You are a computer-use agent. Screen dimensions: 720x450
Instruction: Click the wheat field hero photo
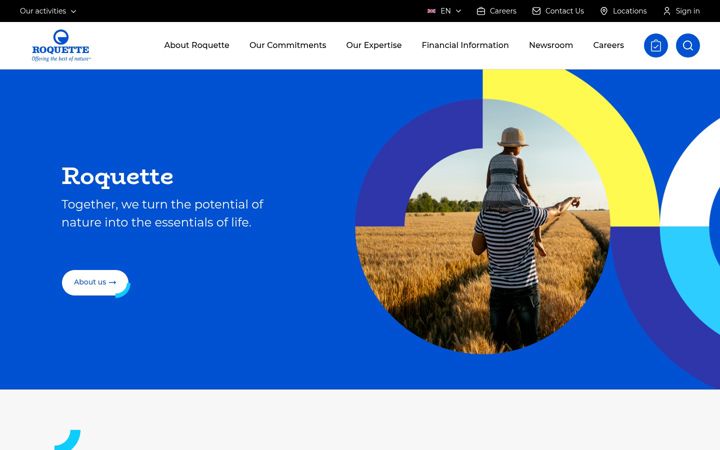483,227
